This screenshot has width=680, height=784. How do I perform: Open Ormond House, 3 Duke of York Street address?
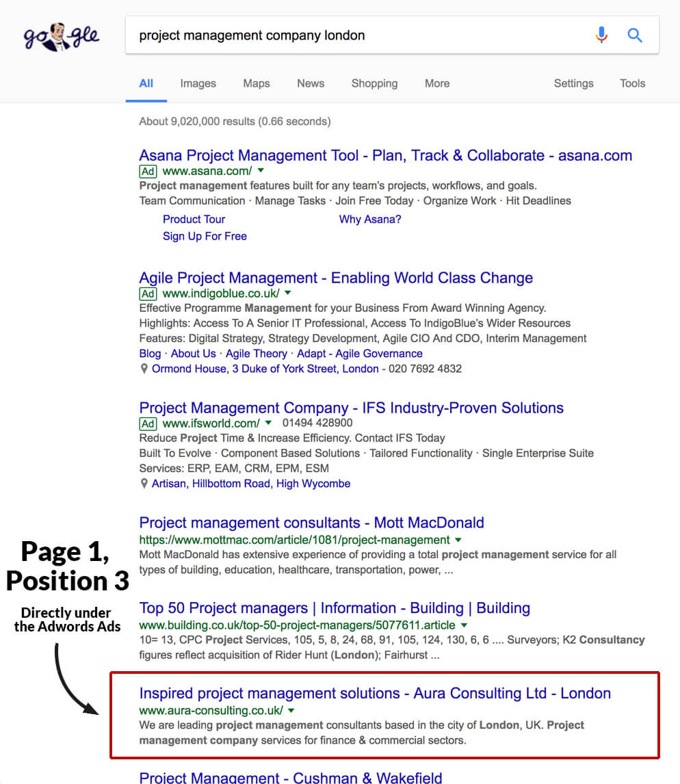[x=265, y=369]
